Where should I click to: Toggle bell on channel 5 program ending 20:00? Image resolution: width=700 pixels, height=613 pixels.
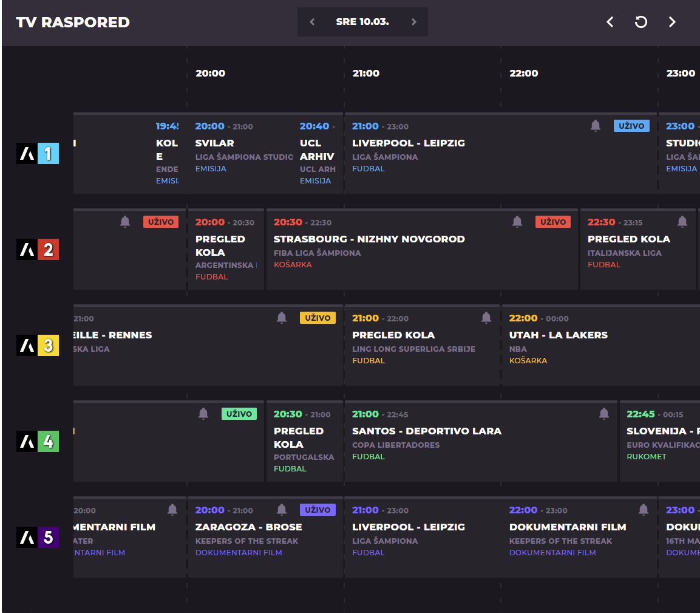[x=172, y=510]
